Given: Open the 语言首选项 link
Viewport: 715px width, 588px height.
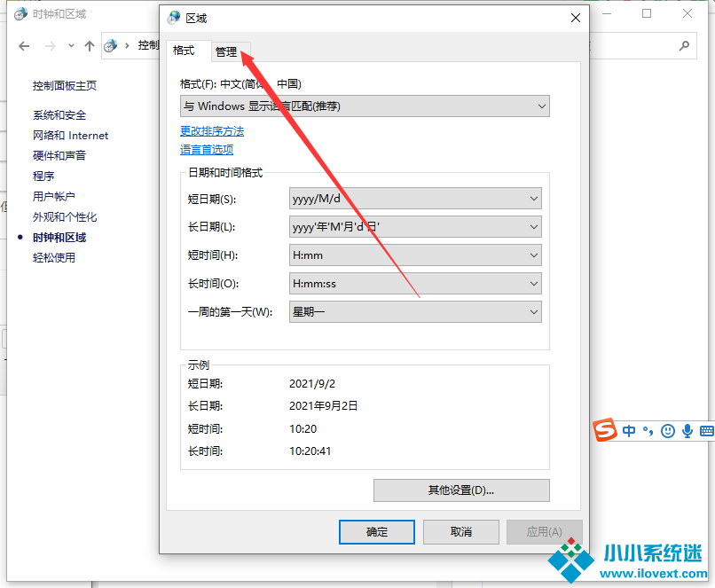Looking at the screenshot, I should (207, 150).
